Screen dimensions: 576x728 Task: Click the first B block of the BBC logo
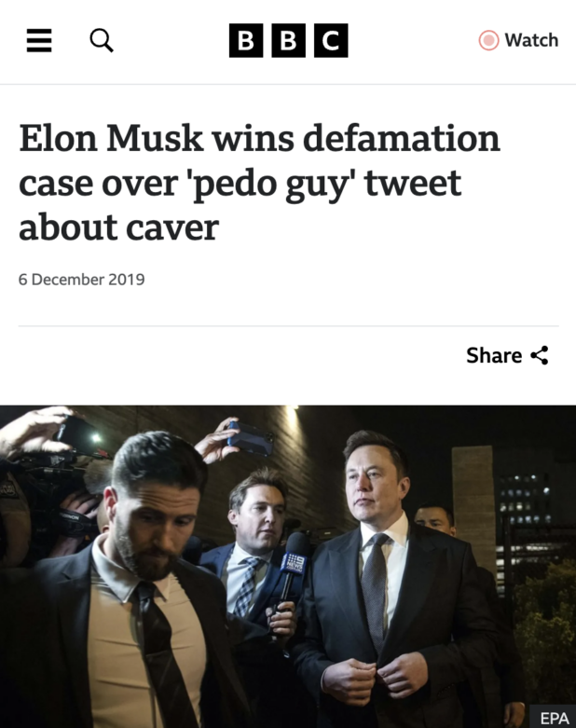pyautogui.click(x=246, y=40)
